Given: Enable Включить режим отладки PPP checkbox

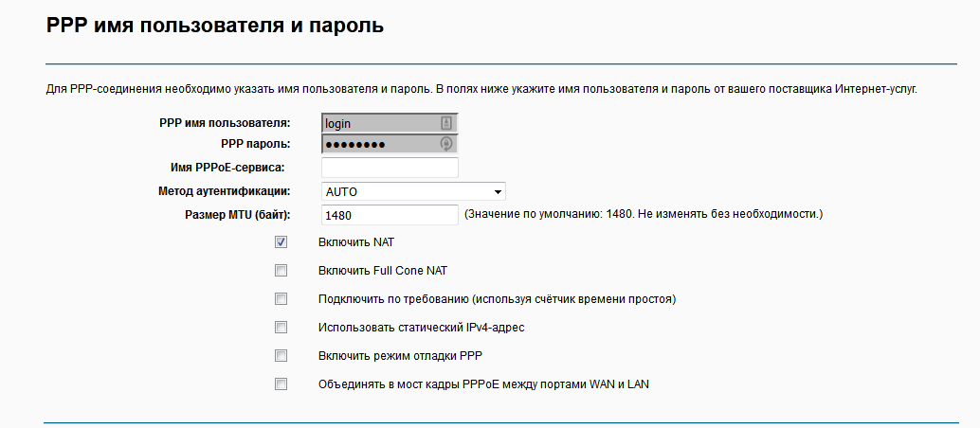Looking at the screenshot, I should tap(281, 355).
